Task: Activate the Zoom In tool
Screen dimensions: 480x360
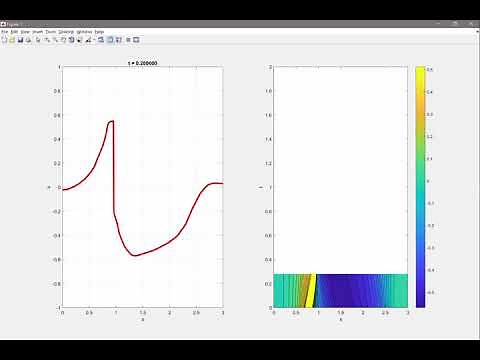Action: [47, 40]
